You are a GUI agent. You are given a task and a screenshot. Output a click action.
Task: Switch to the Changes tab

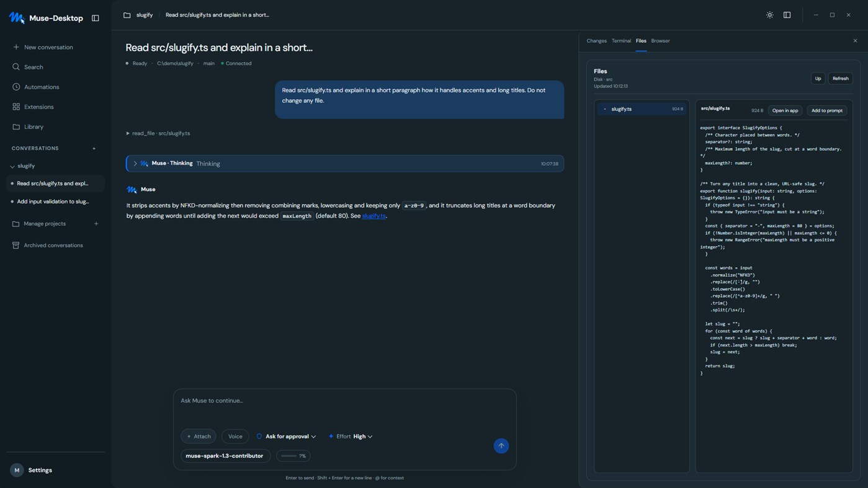(x=596, y=41)
